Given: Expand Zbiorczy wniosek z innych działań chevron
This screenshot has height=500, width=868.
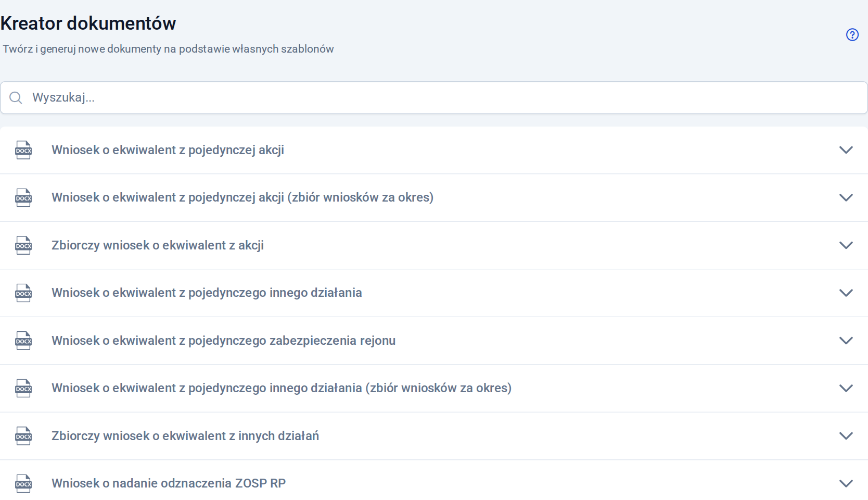Looking at the screenshot, I should (x=846, y=436).
